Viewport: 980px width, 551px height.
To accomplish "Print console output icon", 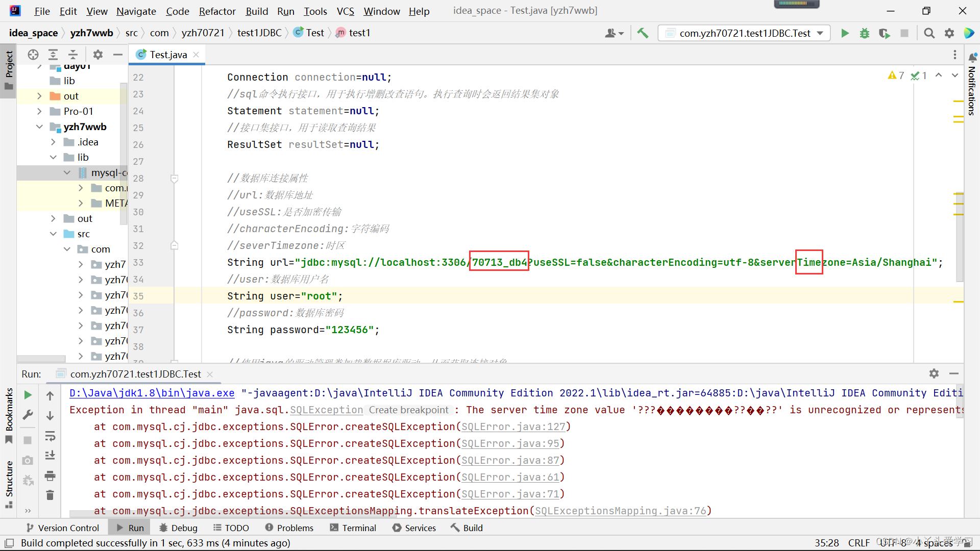I will point(50,476).
